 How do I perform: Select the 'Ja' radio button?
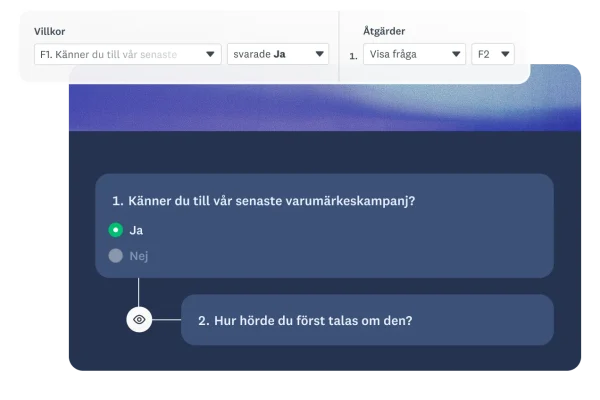tap(116, 230)
